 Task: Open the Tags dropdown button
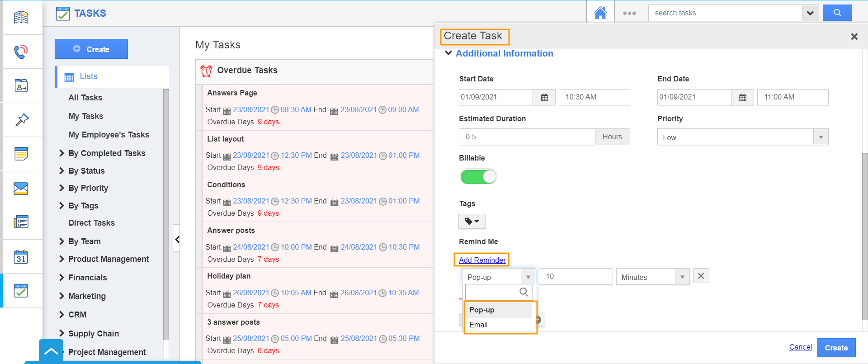(472, 222)
